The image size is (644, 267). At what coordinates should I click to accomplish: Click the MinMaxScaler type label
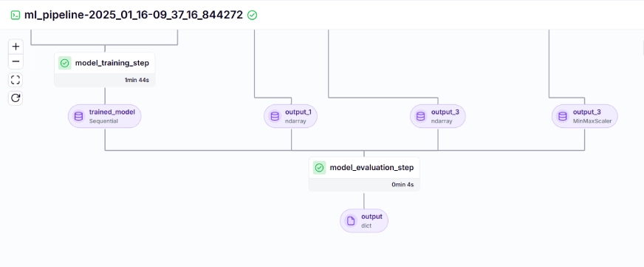(x=592, y=121)
